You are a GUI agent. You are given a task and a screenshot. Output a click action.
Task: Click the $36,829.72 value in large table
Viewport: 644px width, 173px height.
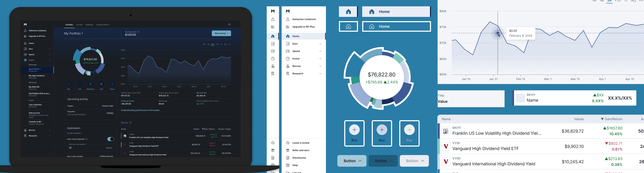(x=573, y=131)
